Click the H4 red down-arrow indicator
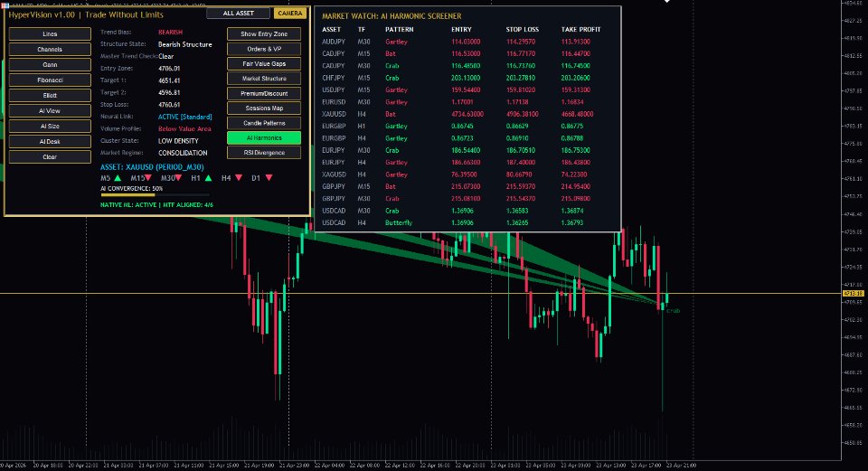This screenshot has height=471, width=868. (239, 178)
